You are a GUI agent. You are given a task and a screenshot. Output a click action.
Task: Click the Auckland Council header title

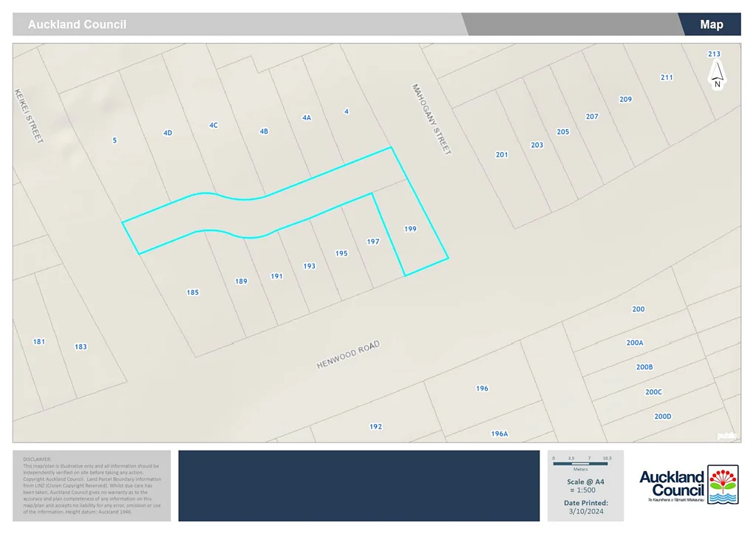click(77, 24)
